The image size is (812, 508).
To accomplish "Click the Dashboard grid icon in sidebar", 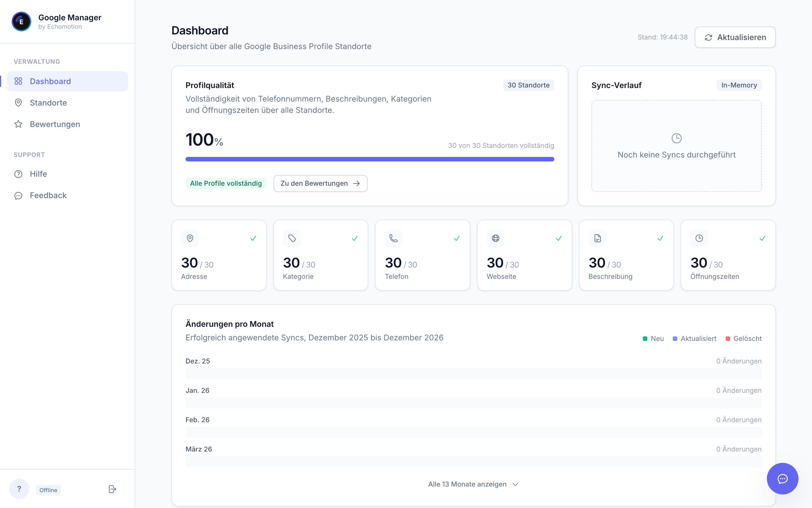I will click(x=18, y=81).
